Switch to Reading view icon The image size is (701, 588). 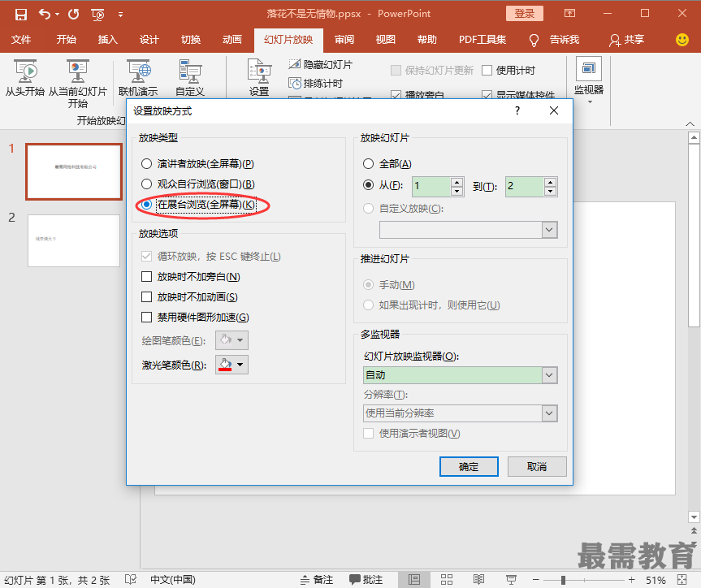pos(478,580)
